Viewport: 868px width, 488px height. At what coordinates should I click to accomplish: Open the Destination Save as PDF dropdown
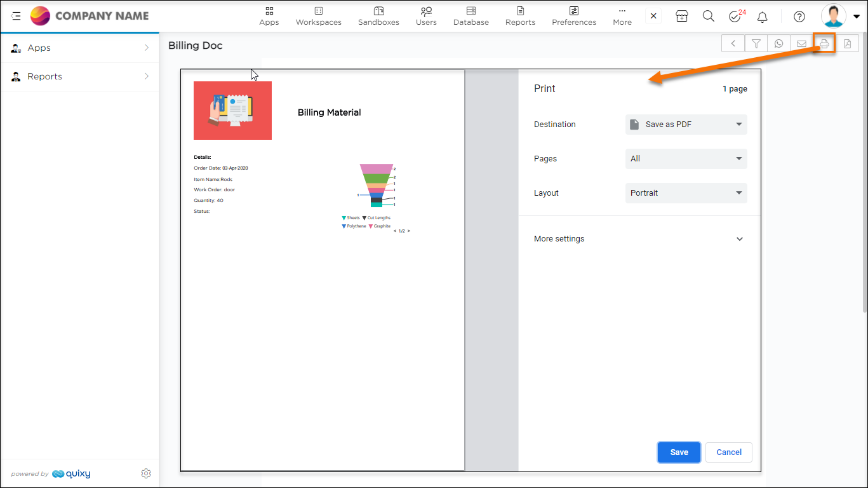click(x=686, y=125)
